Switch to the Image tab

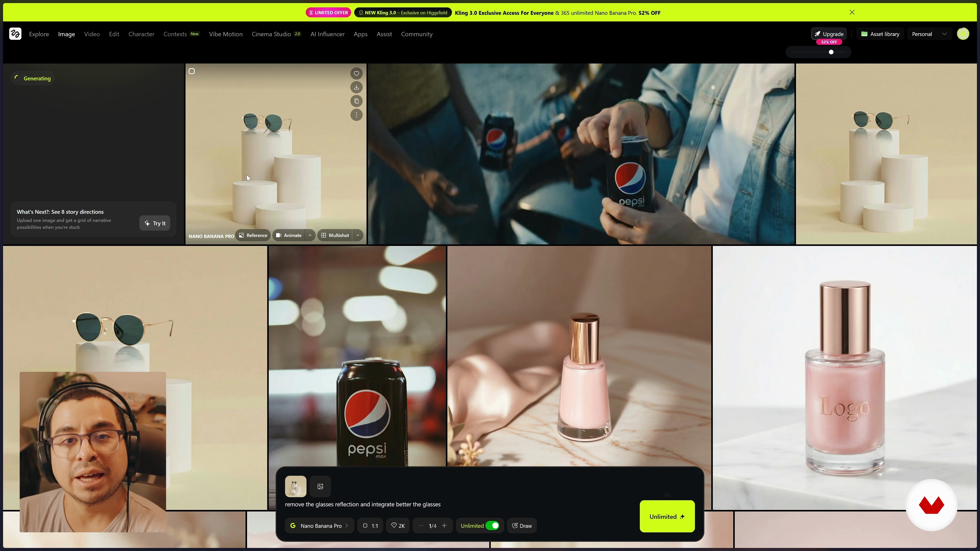[x=67, y=34]
